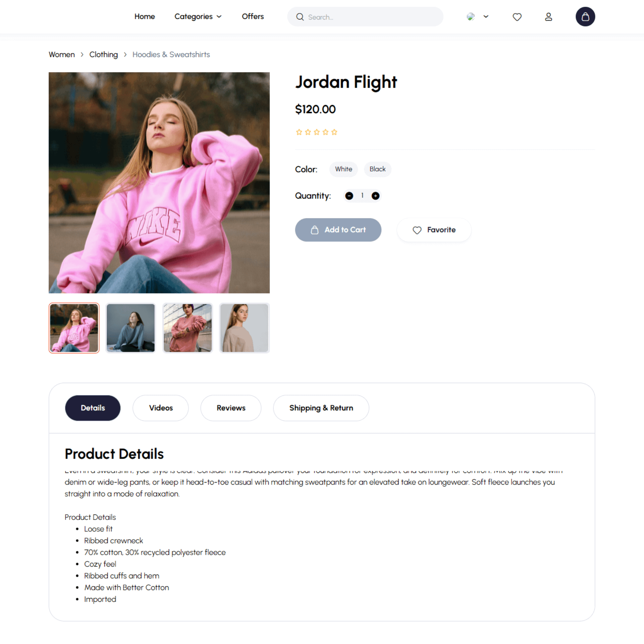This screenshot has width=644, height=644.
Task: Expand the language selector chevron
Action: [x=486, y=16]
